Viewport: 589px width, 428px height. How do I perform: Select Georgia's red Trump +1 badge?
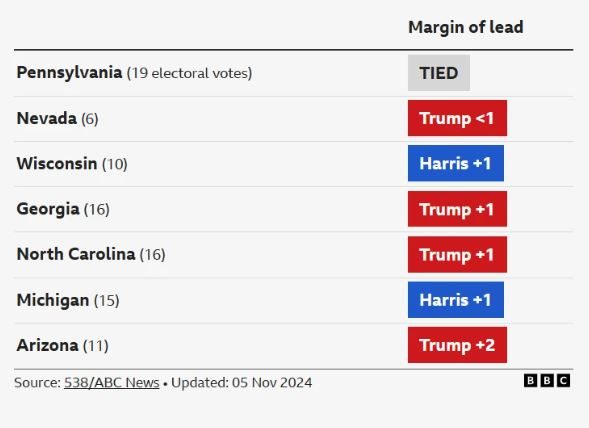pyautogui.click(x=457, y=209)
